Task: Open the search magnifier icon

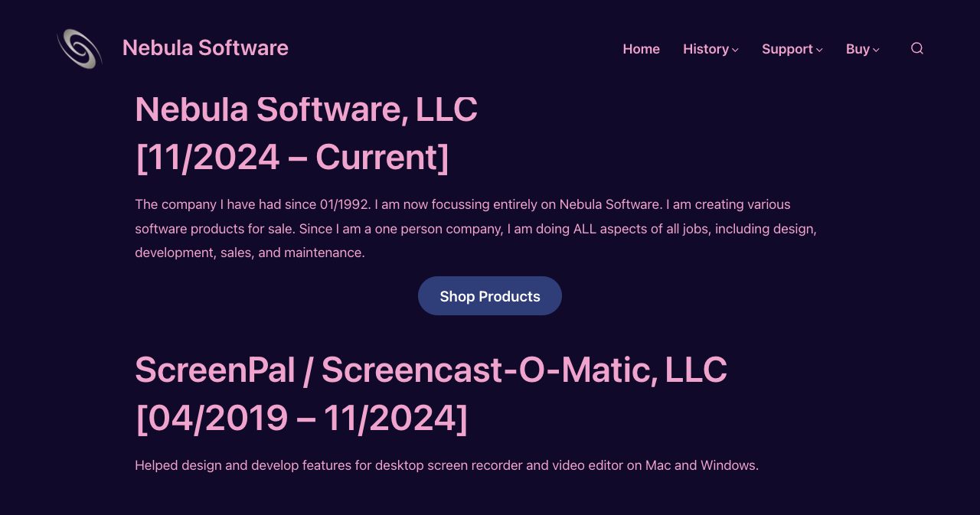Action: [x=916, y=48]
